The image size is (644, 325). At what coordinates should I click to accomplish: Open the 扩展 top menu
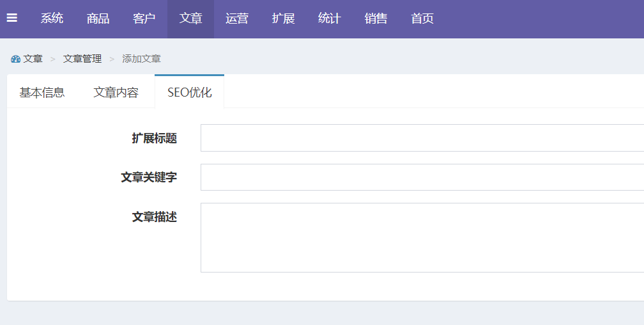[284, 19]
